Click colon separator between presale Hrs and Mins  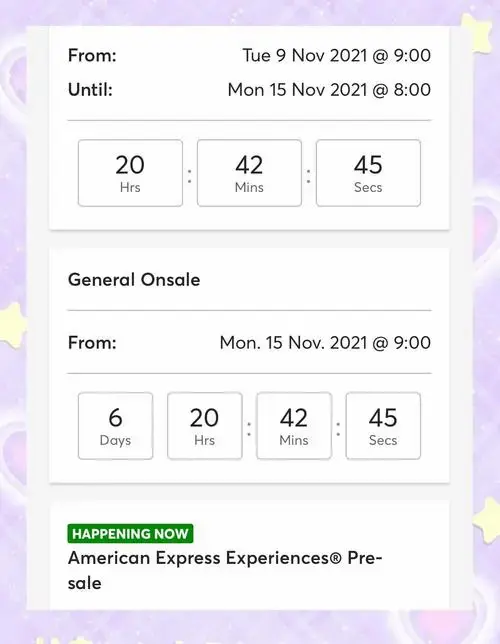(x=189, y=175)
